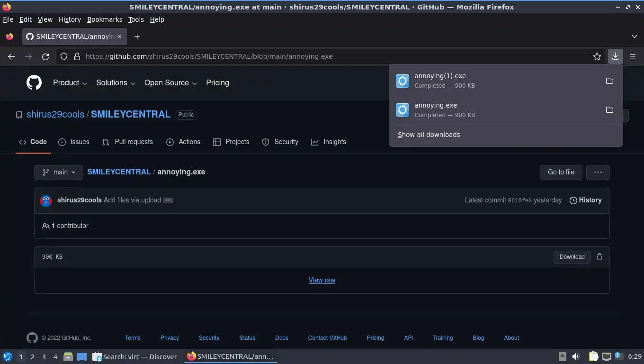Close the SMILEYCENTRAL/annoying tab
This screenshot has width=644, height=364.
(119, 36)
